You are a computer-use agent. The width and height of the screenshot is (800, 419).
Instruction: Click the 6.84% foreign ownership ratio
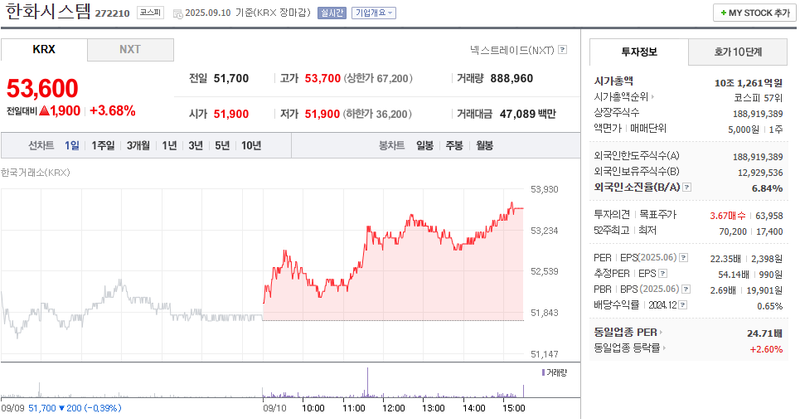(x=767, y=188)
